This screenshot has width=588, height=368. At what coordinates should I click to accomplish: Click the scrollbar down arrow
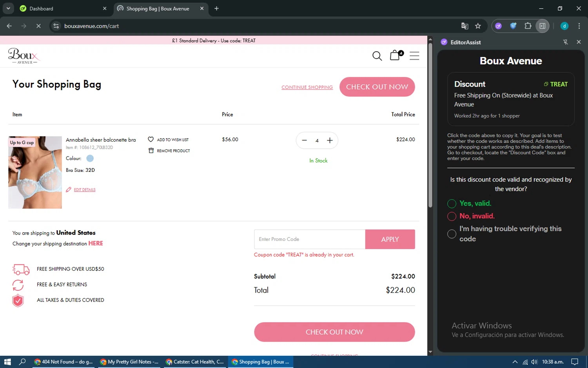[x=430, y=352]
